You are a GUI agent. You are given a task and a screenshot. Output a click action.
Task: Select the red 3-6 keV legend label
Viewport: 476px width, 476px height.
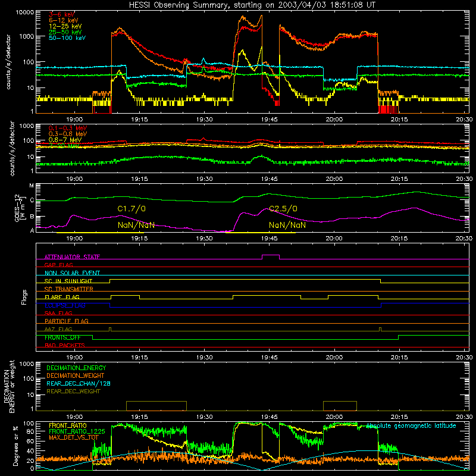(x=61, y=14)
